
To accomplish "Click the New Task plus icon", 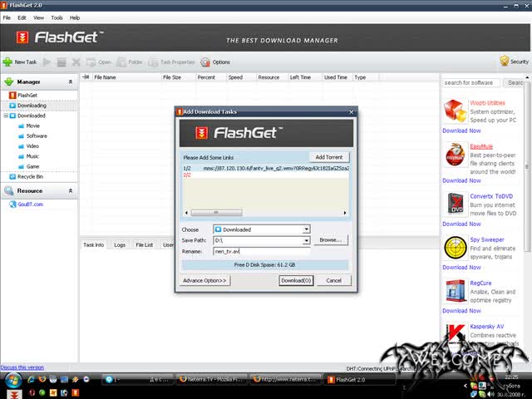I will (7, 62).
